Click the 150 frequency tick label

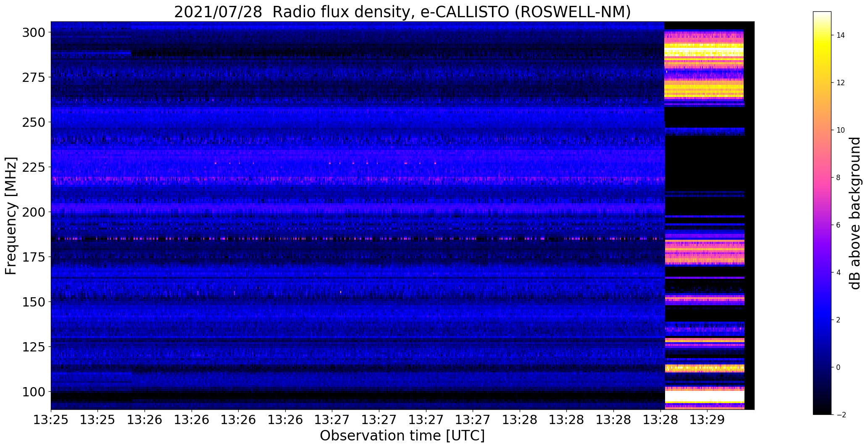point(34,302)
